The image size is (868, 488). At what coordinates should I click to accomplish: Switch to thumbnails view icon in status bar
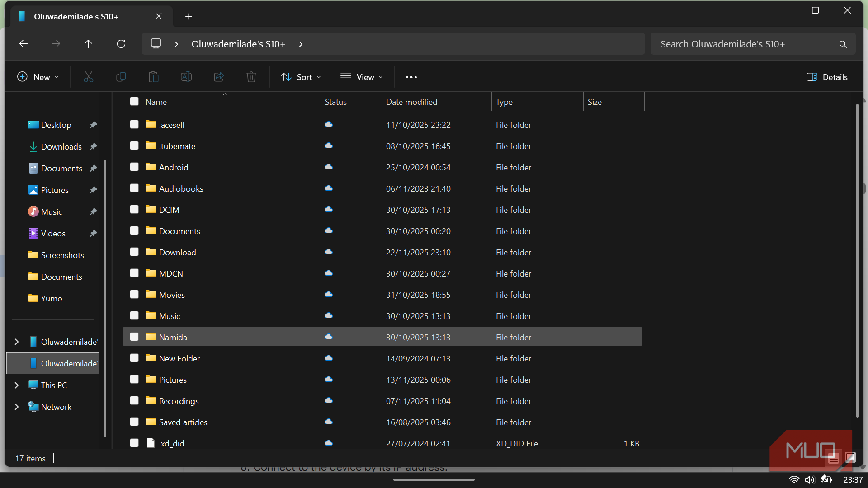(850, 458)
